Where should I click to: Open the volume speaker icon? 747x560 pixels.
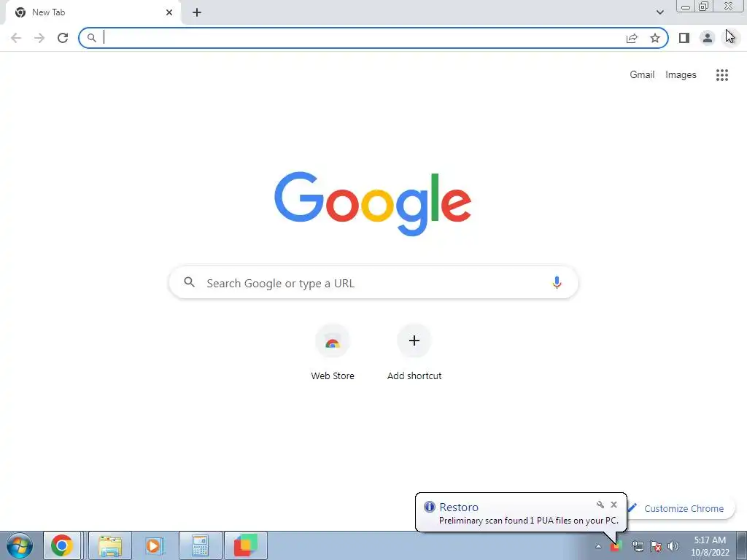pyautogui.click(x=673, y=547)
